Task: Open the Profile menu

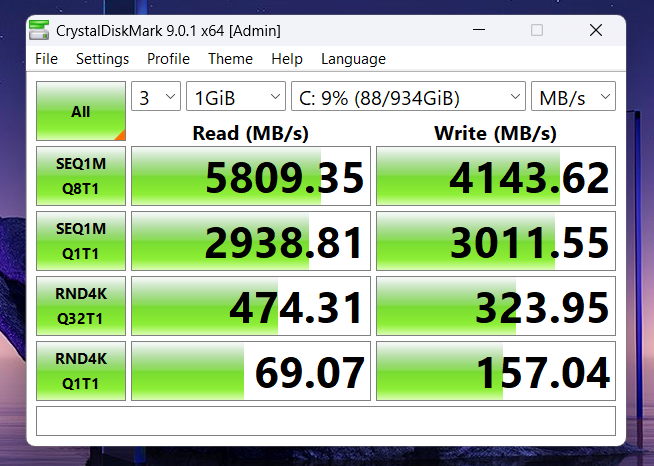Action: tap(168, 59)
